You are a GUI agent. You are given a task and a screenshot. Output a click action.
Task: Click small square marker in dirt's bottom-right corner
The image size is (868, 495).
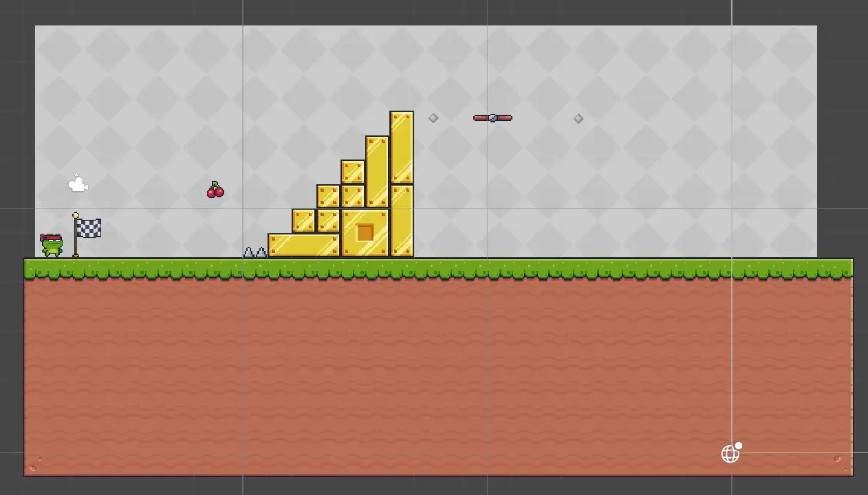click(x=837, y=459)
